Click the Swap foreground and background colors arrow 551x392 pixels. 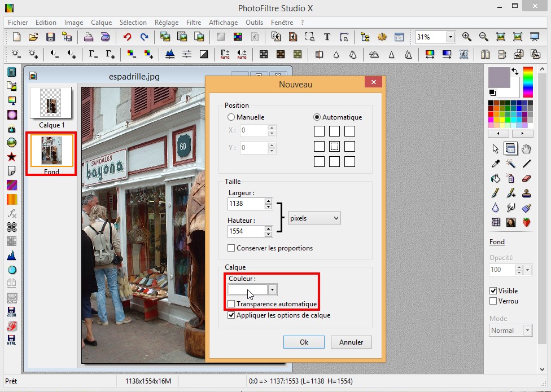coord(515,71)
